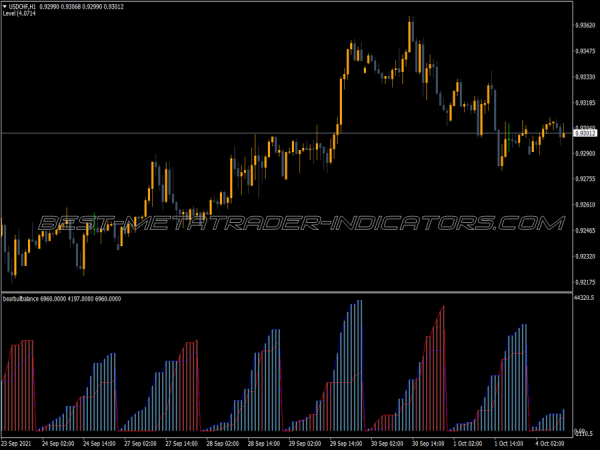Screen dimensions: 600x450
Task: Click the 0.93620 price axis label
Action: 585,25
